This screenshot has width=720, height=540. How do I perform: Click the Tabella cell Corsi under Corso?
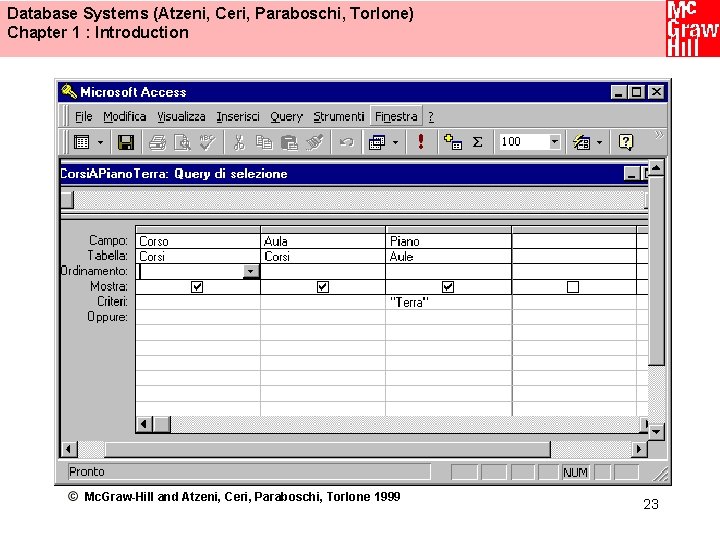coord(198,256)
